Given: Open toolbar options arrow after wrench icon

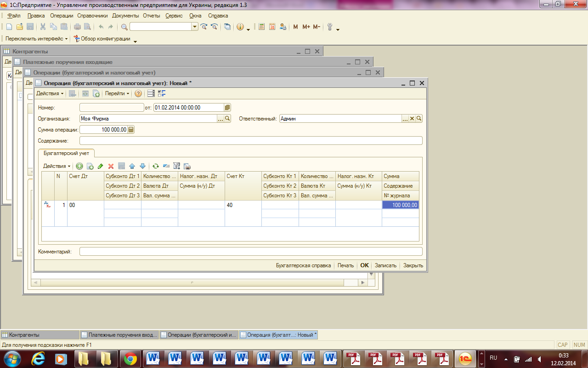Looking at the screenshot, I should click(338, 29).
